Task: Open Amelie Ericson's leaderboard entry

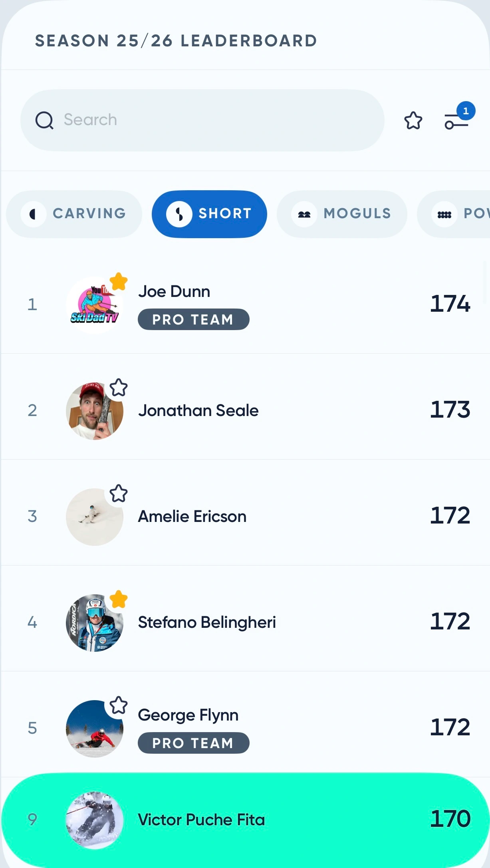Action: coord(245,516)
